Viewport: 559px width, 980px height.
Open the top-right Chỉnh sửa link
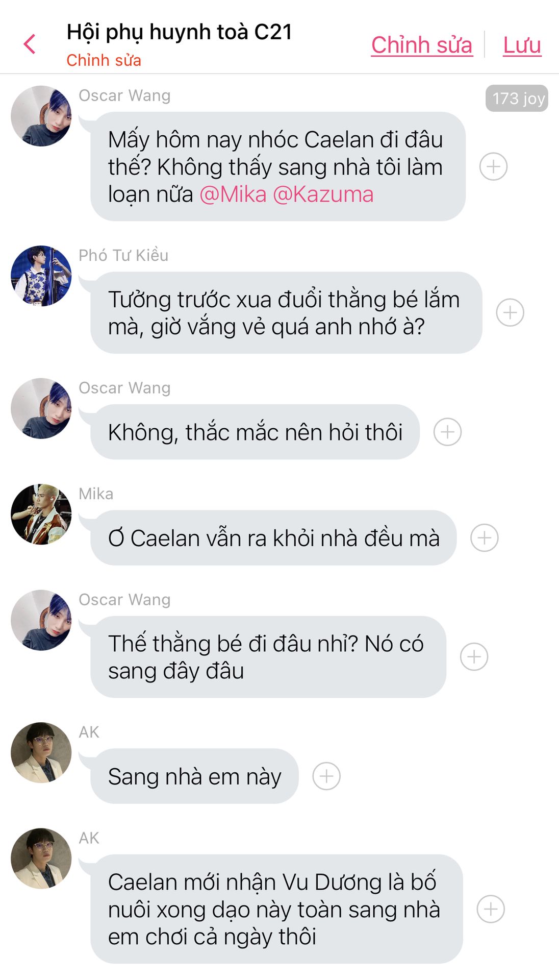tap(422, 45)
